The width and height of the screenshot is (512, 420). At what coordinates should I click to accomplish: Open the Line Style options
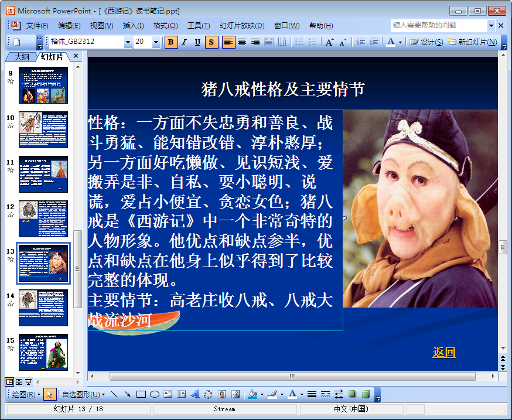click(312, 394)
